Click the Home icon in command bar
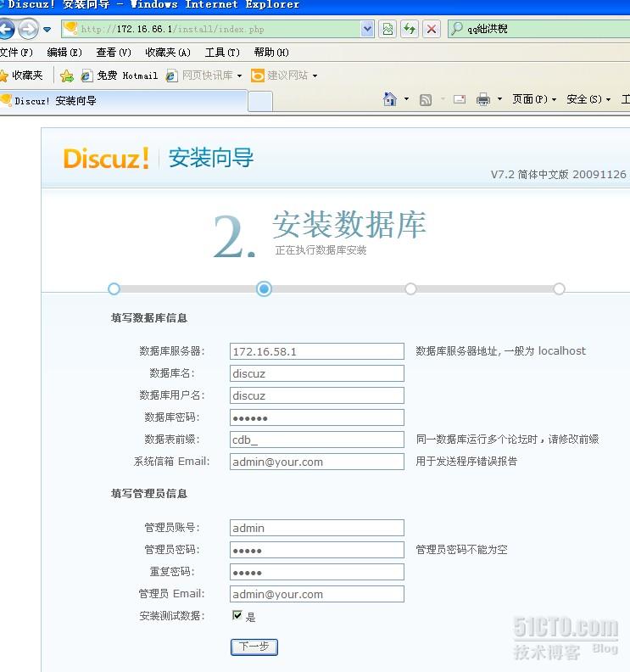Image resolution: width=630 pixels, height=672 pixels. [390, 99]
